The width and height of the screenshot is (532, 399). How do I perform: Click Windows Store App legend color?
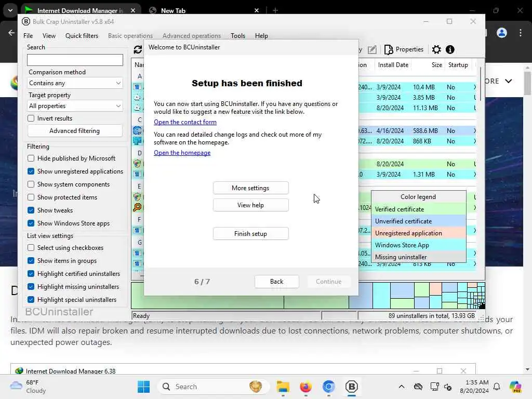[x=419, y=245]
